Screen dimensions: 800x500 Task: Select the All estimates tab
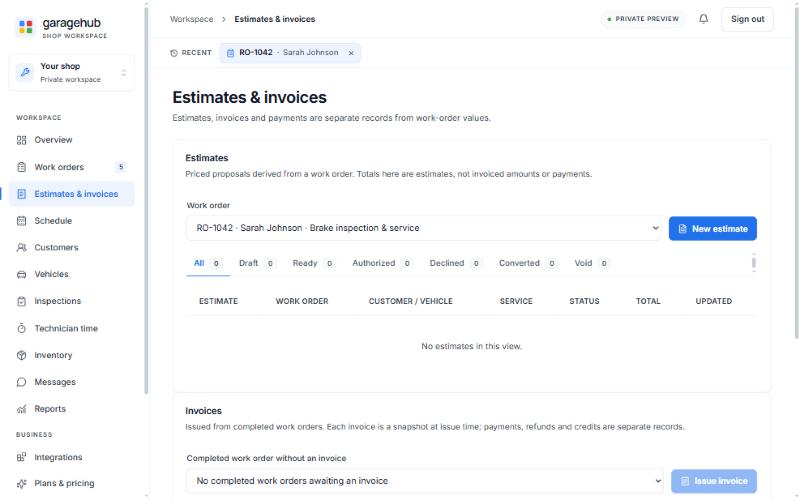(208, 263)
